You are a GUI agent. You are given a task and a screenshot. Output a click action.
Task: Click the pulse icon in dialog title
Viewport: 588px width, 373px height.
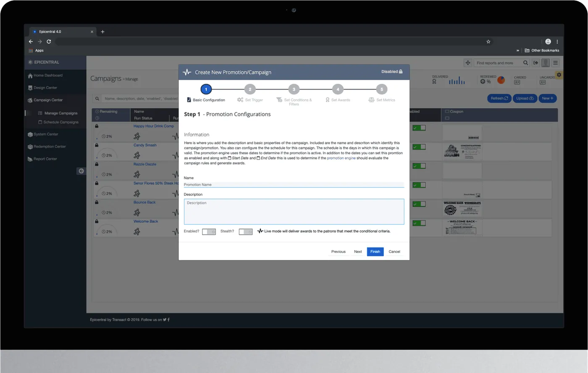(x=187, y=72)
